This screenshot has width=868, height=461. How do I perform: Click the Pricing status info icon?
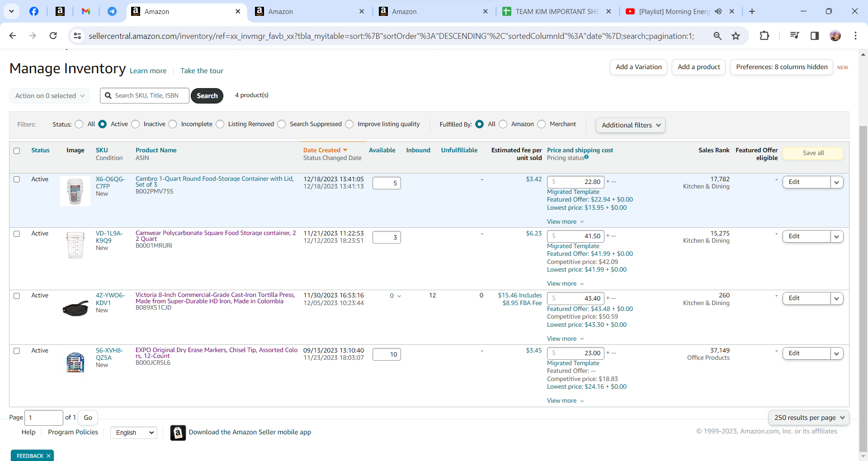tap(586, 157)
